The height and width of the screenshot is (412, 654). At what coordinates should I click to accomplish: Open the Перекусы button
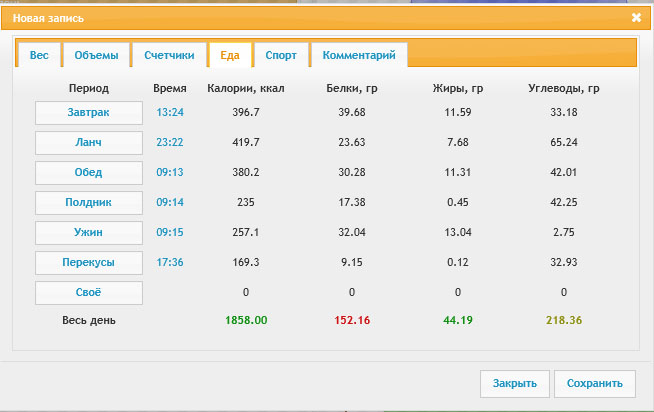click(89, 262)
